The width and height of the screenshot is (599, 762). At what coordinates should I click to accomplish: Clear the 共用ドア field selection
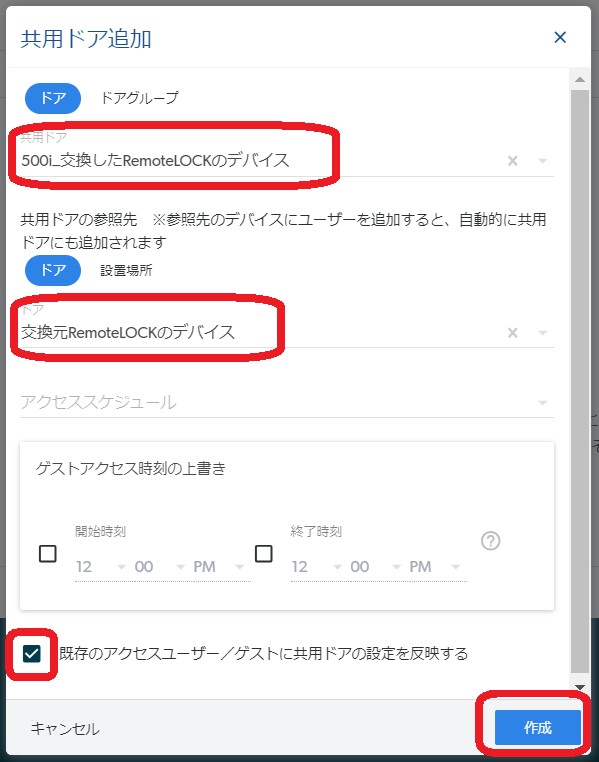[513, 161]
